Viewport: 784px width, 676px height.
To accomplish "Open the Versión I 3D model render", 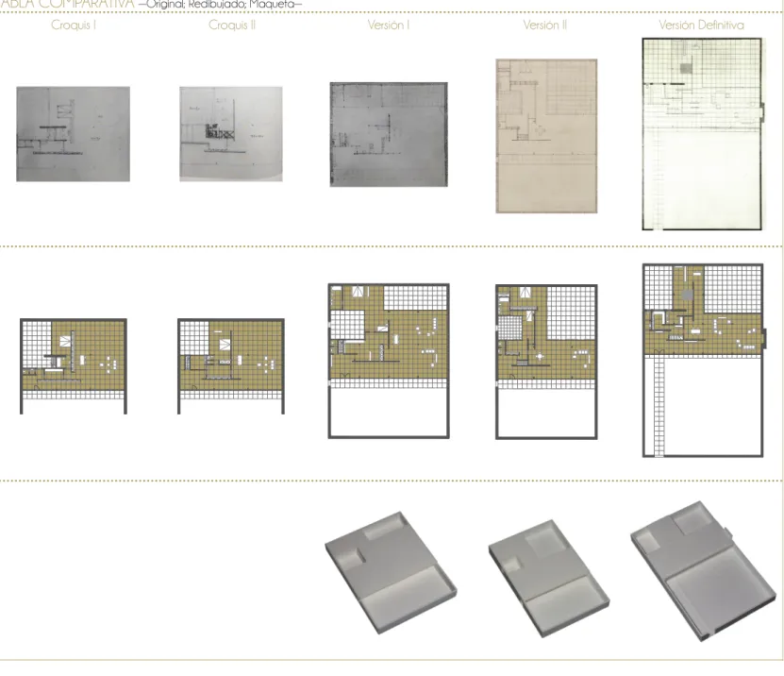I will [391, 572].
